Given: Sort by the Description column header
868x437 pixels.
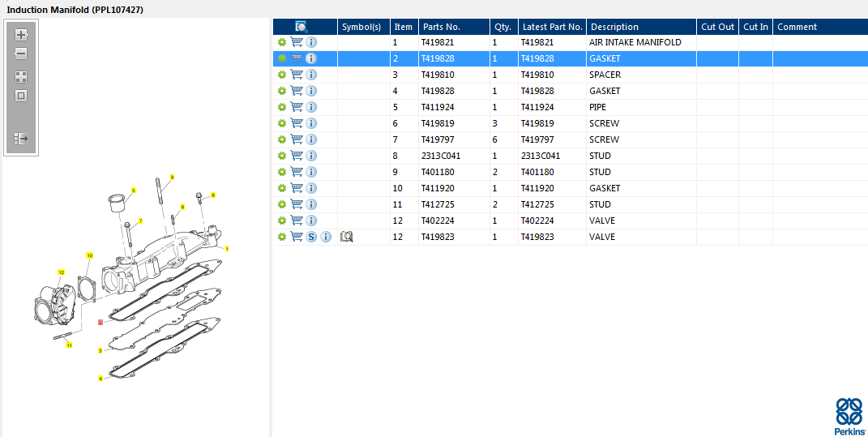Looking at the screenshot, I should click(641, 27).
